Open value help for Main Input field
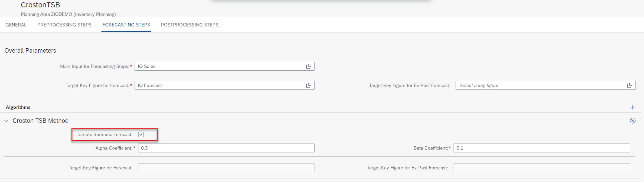644x182 pixels. tap(308, 66)
